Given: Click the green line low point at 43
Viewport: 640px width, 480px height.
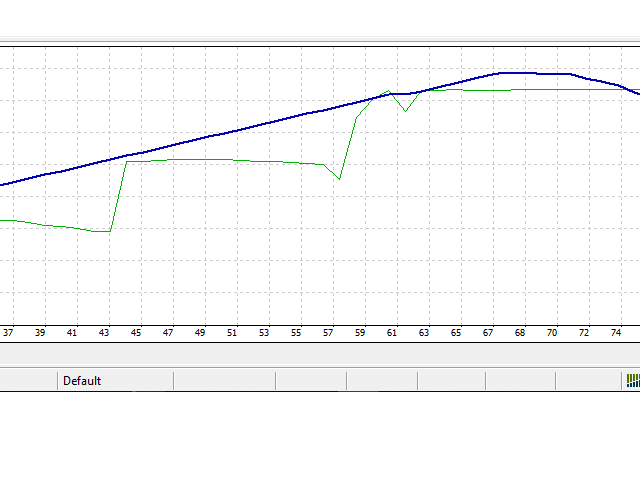Looking at the screenshot, I should [109, 231].
